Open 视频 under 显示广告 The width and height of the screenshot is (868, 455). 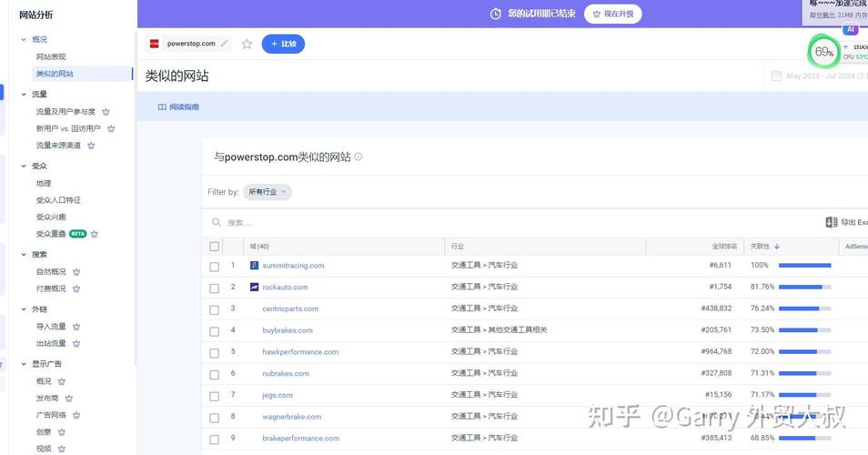(44, 449)
